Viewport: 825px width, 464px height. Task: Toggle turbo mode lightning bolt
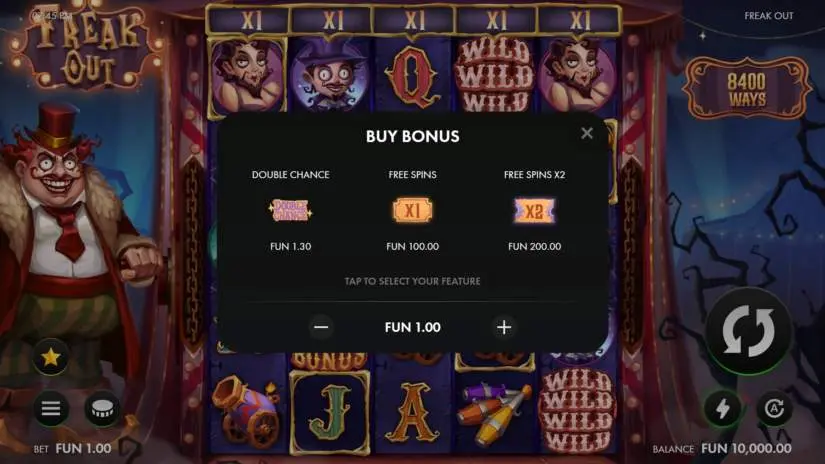pyautogui.click(x=723, y=408)
